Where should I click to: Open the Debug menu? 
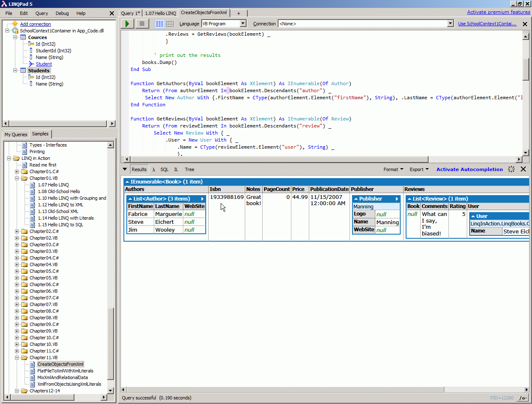[62, 13]
